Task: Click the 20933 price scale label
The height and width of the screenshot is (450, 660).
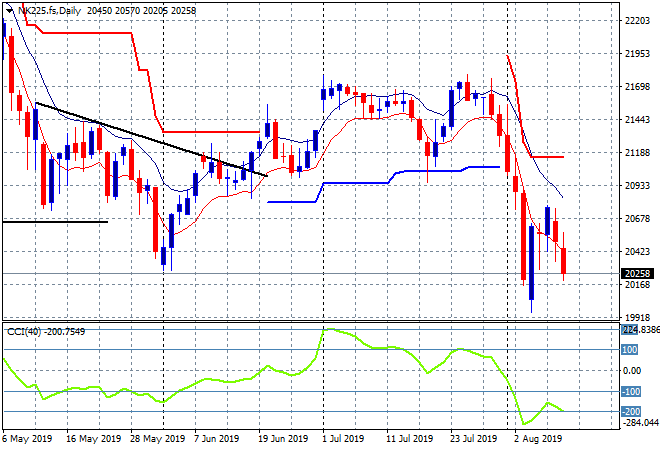Action: (637, 186)
